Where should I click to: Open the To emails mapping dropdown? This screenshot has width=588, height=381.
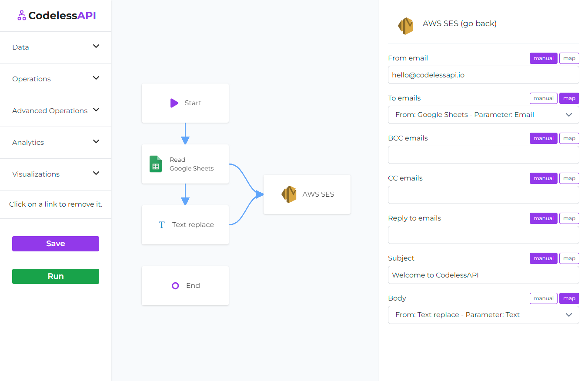click(484, 115)
